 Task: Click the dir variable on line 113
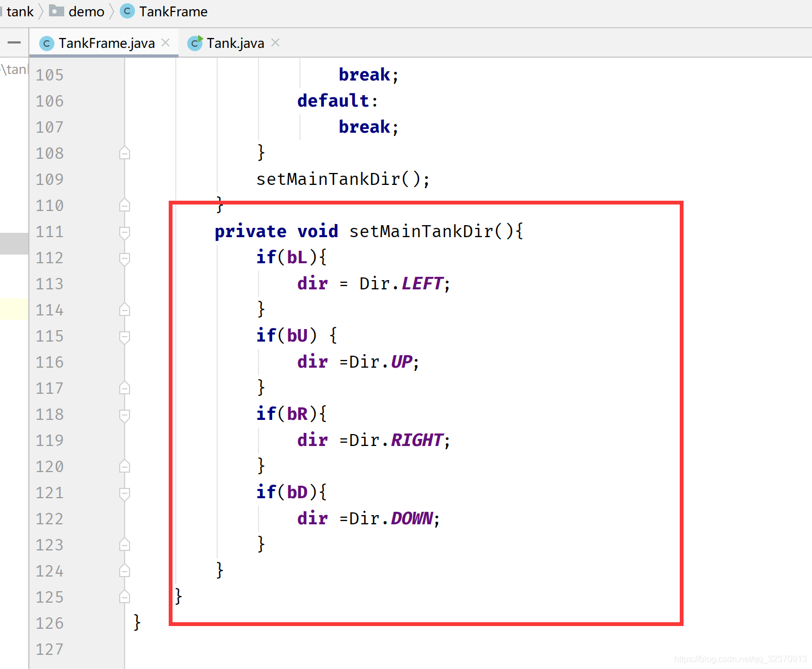click(312, 283)
